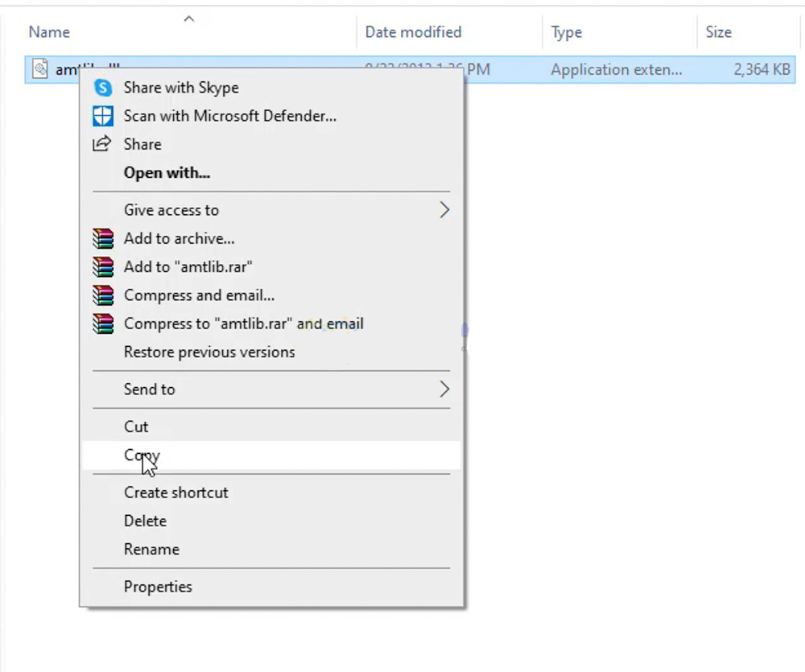Sort by Date modified column header
This screenshot has width=805, height=672.
pos(449,32)
